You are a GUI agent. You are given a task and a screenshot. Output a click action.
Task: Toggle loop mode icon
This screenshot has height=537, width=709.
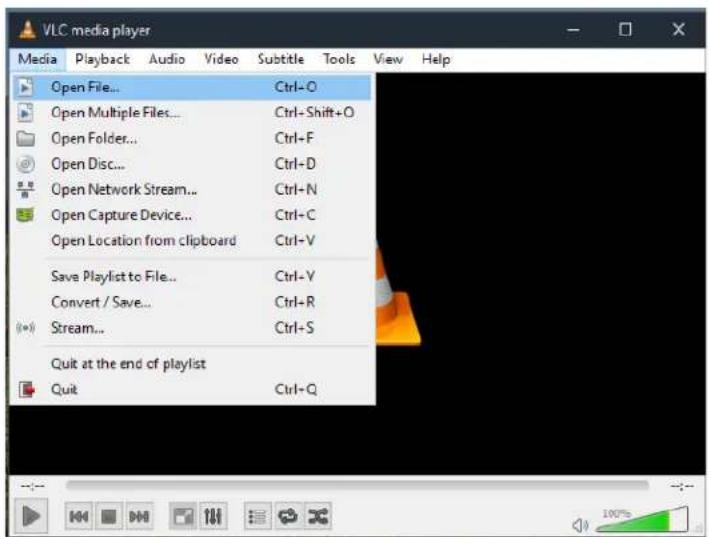tap(288, 516)
